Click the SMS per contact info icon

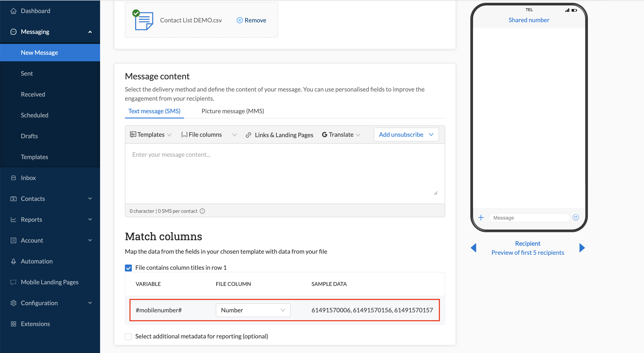202,211
